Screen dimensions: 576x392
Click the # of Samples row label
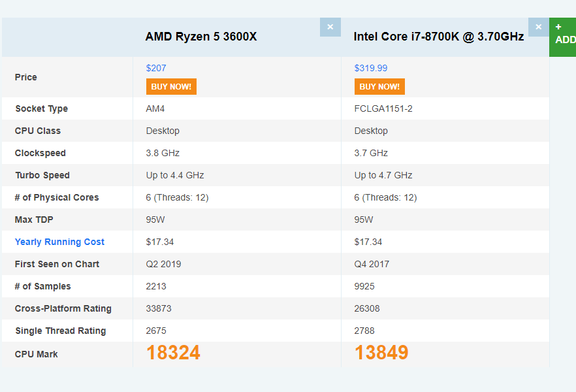[x=43, y=286]
